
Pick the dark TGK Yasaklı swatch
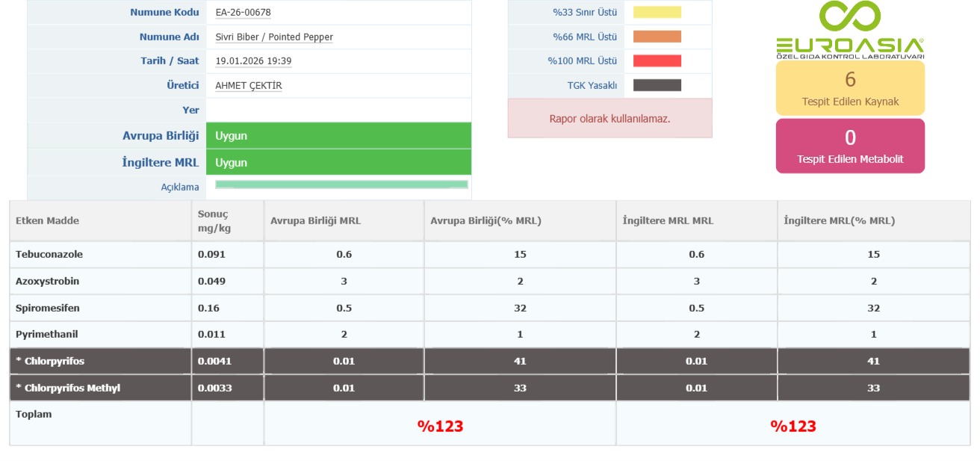[657, 85]
